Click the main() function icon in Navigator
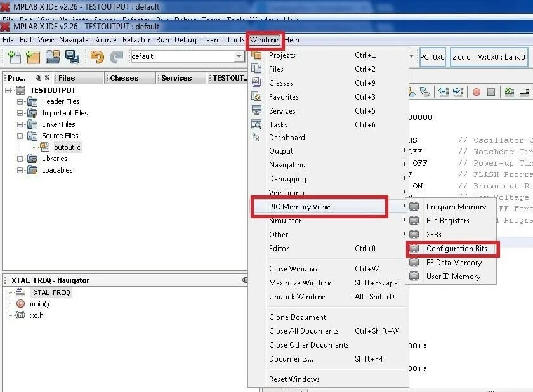The width and height of the screenshot is (533, 392). pos(21,304)
